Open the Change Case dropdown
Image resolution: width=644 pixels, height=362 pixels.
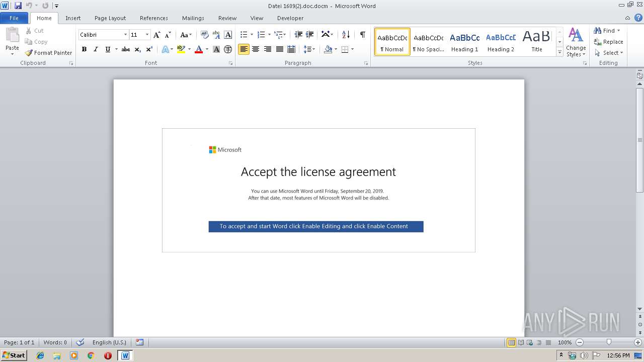pyautogui.click(x=186, y=35)
